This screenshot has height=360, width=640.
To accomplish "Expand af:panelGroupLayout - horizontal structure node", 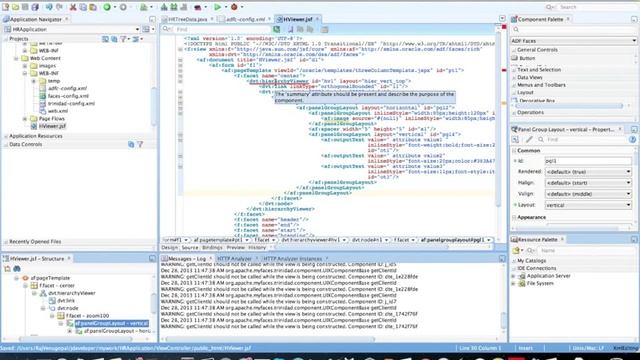I will [x=70, y=331].
